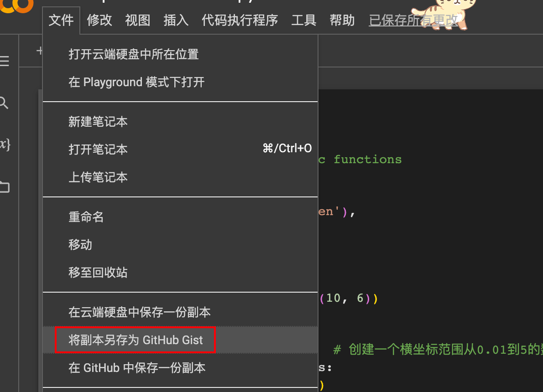Open the files folder sidebar icon
Image resolution: width=543 pixels, height=392 pixels.
pyautogui.click(x=5, y=187)
